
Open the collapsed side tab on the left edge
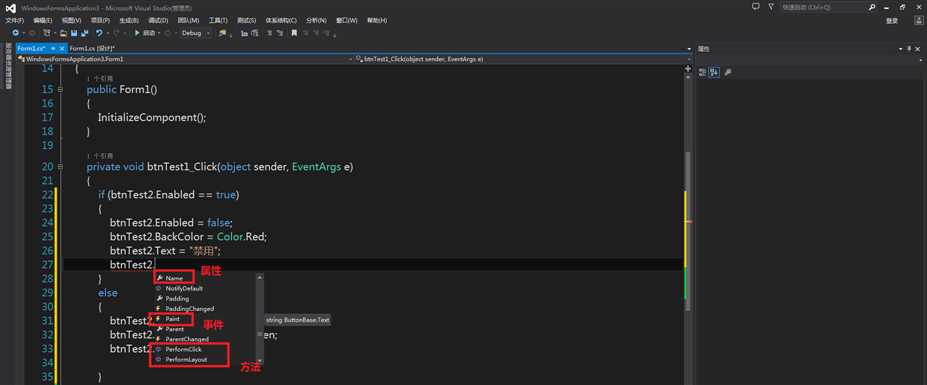tap(8, 65)
